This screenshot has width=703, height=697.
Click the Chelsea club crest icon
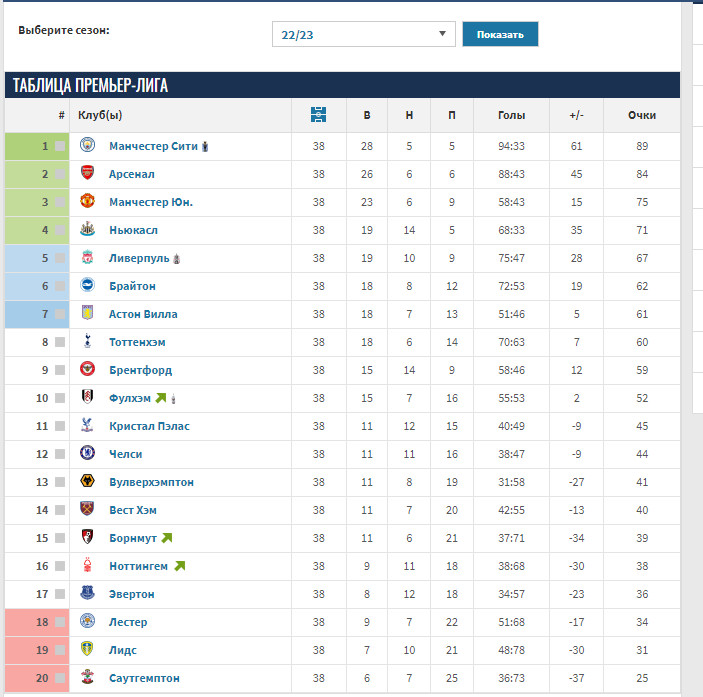point(87,453)
